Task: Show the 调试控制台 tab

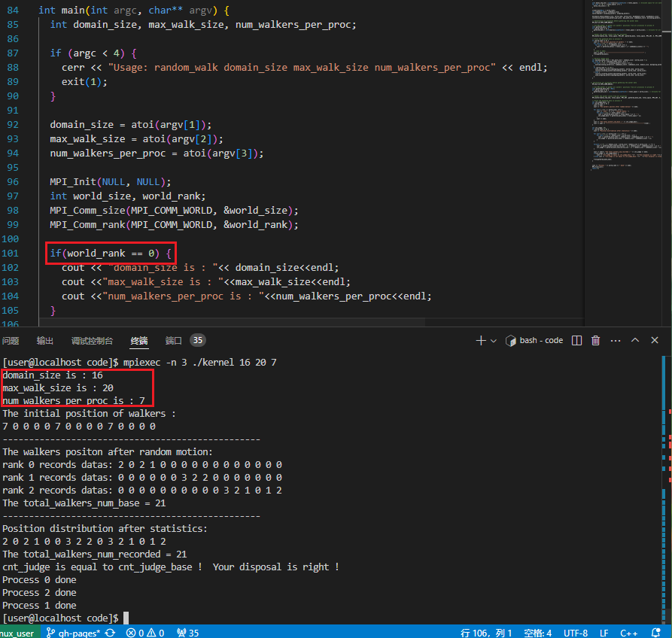Action: (x=92, y=341)
